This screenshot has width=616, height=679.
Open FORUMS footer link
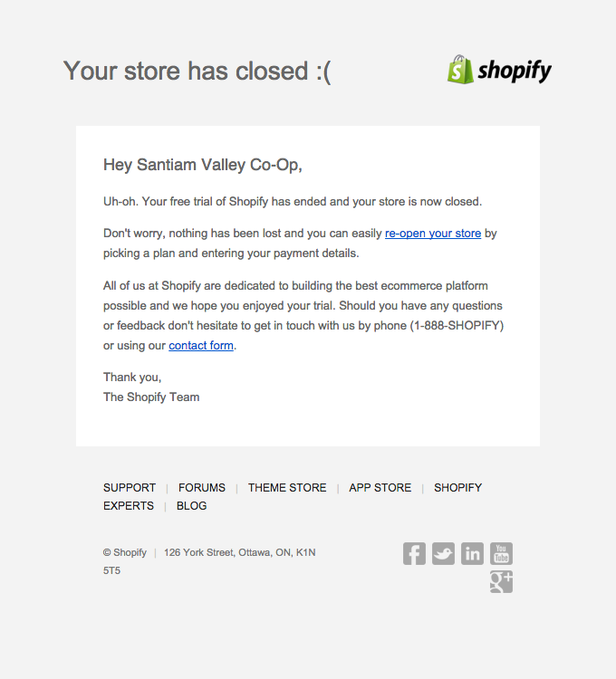(x=202, y=488)
